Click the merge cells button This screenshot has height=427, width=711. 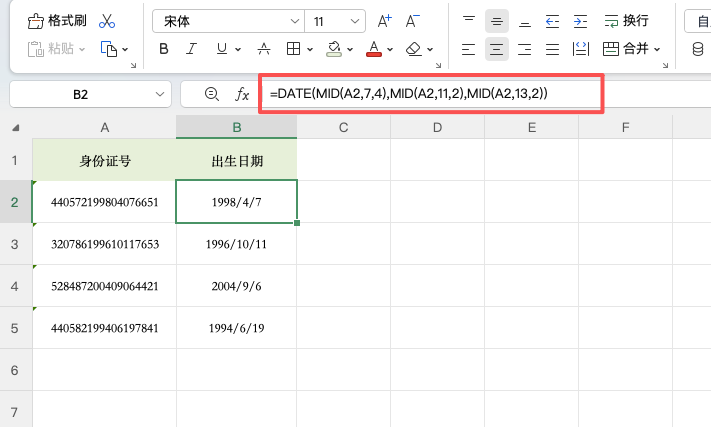[626, 49]
